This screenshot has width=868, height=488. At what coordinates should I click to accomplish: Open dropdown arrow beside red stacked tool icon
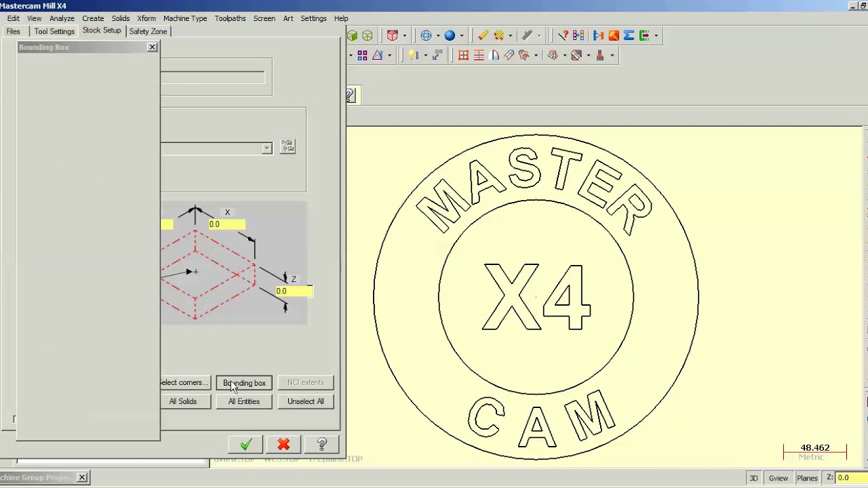click(x=612, y=56)
